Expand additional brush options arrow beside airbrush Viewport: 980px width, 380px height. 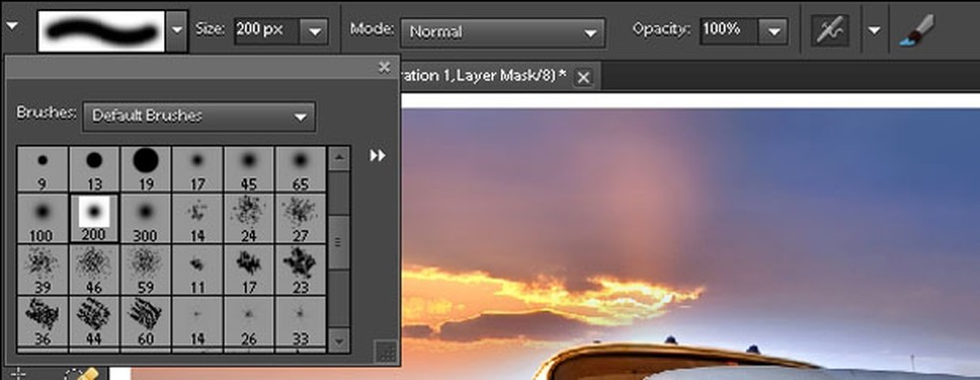click(875, 30)
